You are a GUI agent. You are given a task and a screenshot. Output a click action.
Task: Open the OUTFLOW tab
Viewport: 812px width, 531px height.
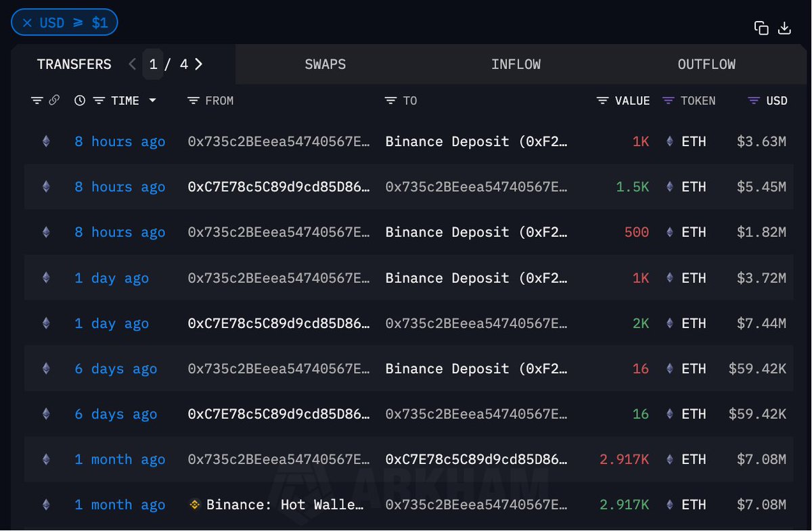point(706,64)
